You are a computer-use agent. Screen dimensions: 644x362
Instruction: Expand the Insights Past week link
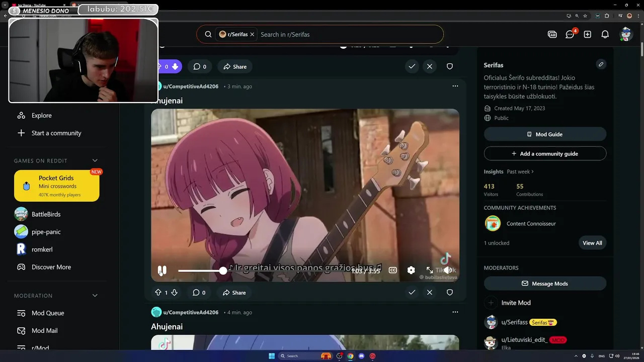click(520, 171)
